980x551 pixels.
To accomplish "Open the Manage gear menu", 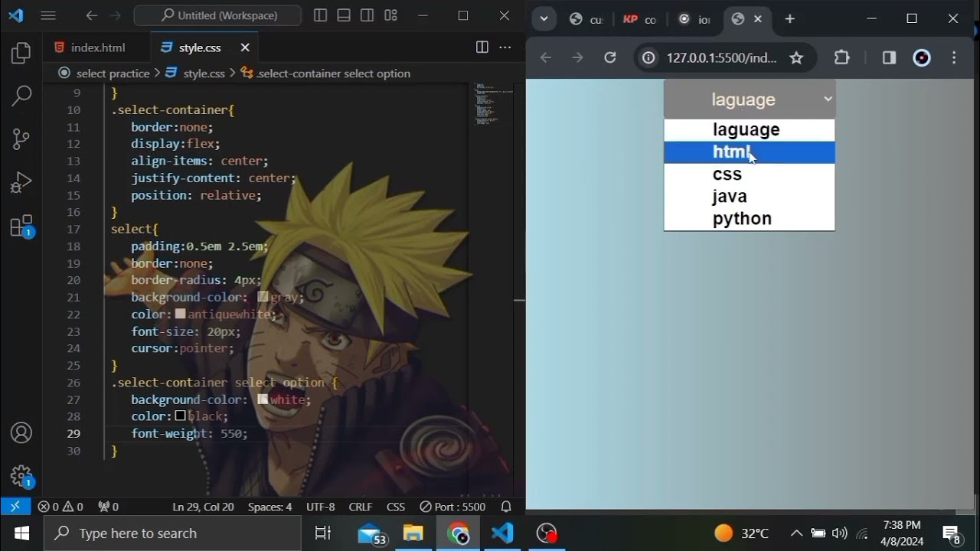I will click(x=21, y=477).
